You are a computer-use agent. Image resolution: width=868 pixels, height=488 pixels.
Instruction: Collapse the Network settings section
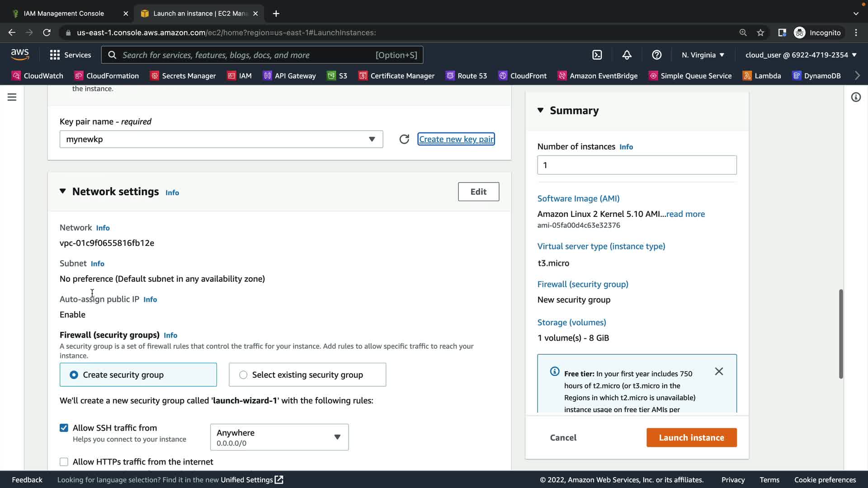tap(63, 192)
